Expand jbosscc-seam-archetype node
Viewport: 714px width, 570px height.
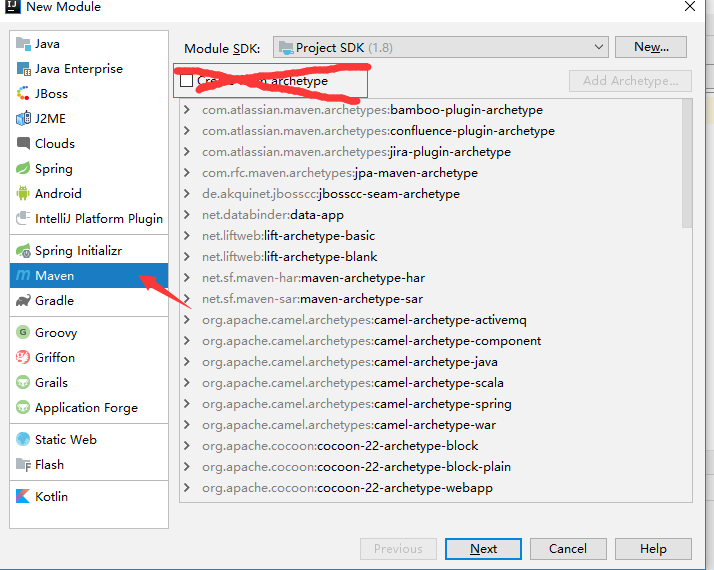[187, 193]
